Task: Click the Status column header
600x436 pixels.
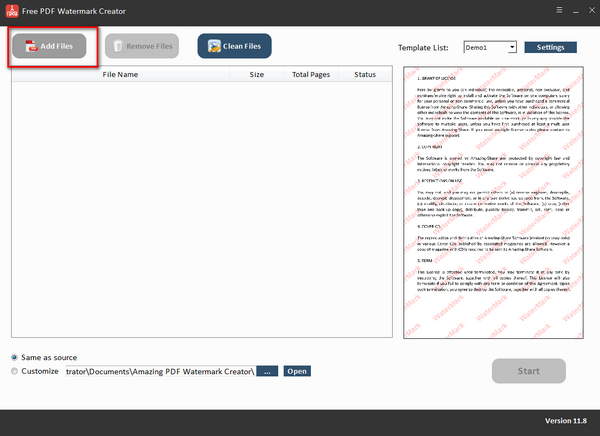Action: pos(365,75)
